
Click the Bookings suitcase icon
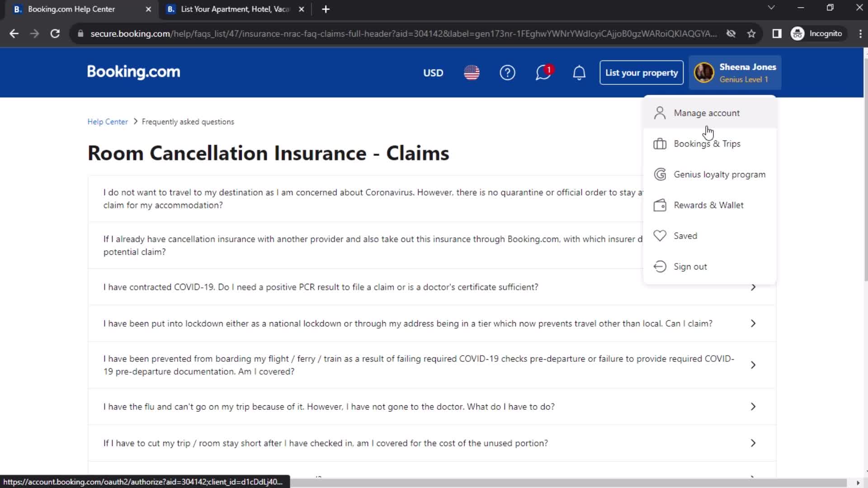pyautogui.click(x=660, y=144)
